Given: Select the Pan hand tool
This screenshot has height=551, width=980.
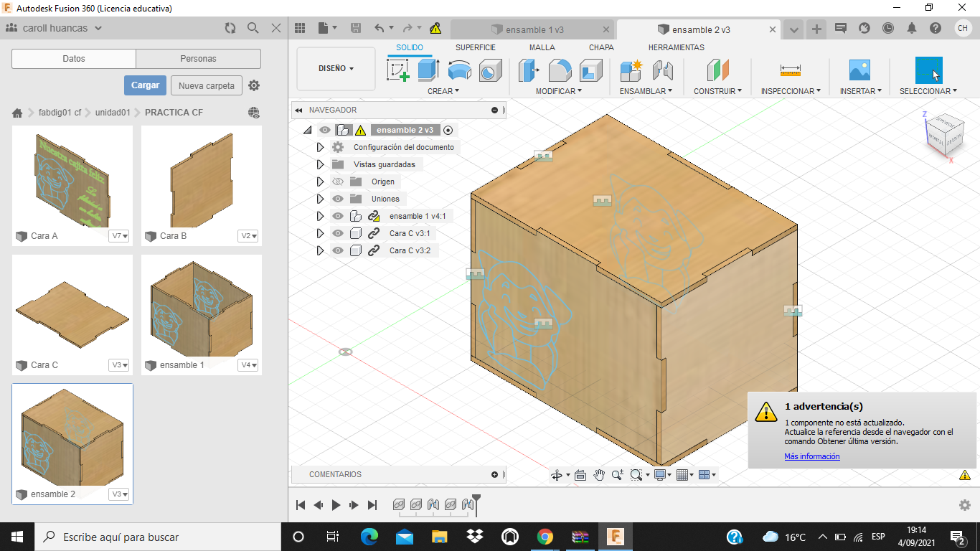Looking at the screenshot, I should click(x=599, y=475).
